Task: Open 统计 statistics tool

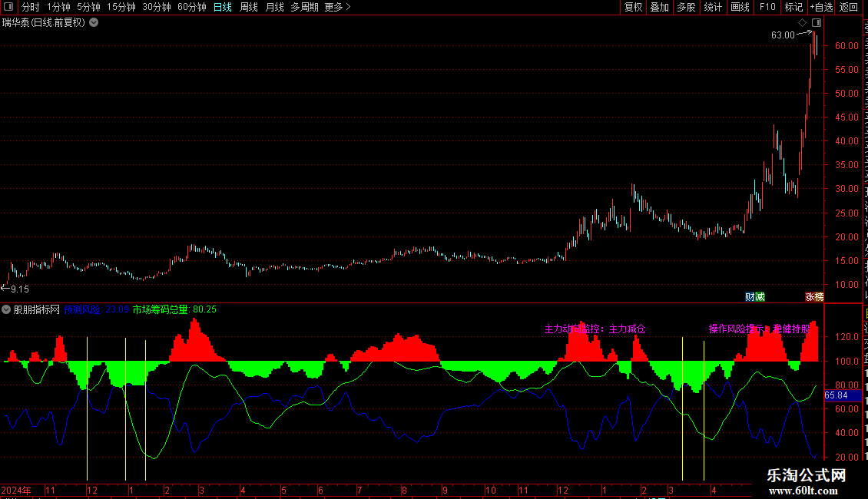Action: click(x=712, y=7)
